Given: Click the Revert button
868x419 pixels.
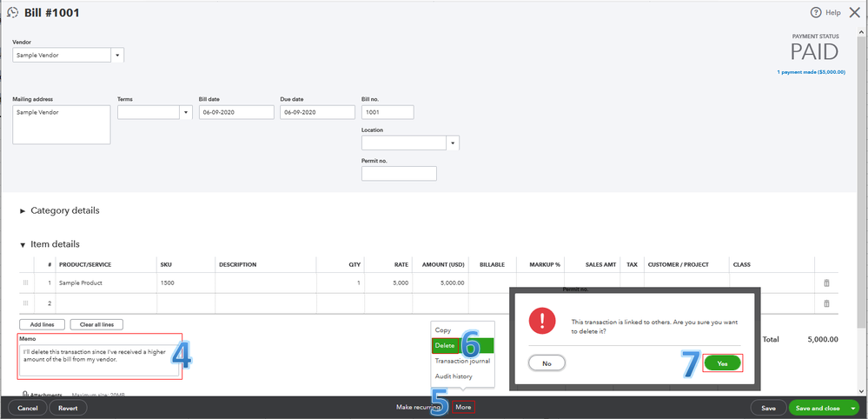Looking at the screenshot, I should (68, 409).
